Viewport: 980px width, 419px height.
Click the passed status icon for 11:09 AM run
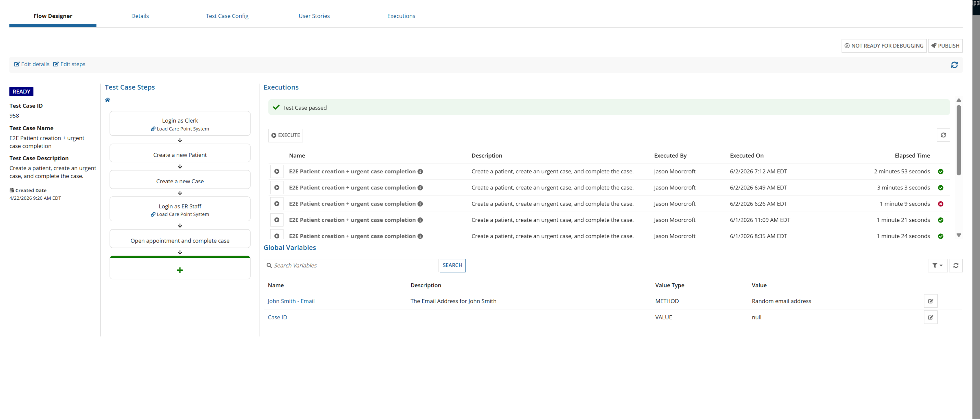click(940, 220)
